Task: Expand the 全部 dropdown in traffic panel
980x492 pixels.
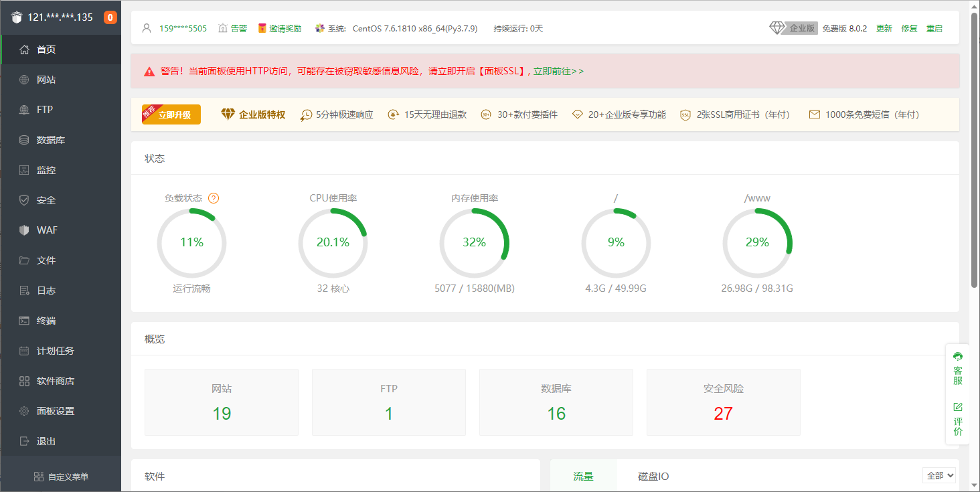Action: (939, 475)
